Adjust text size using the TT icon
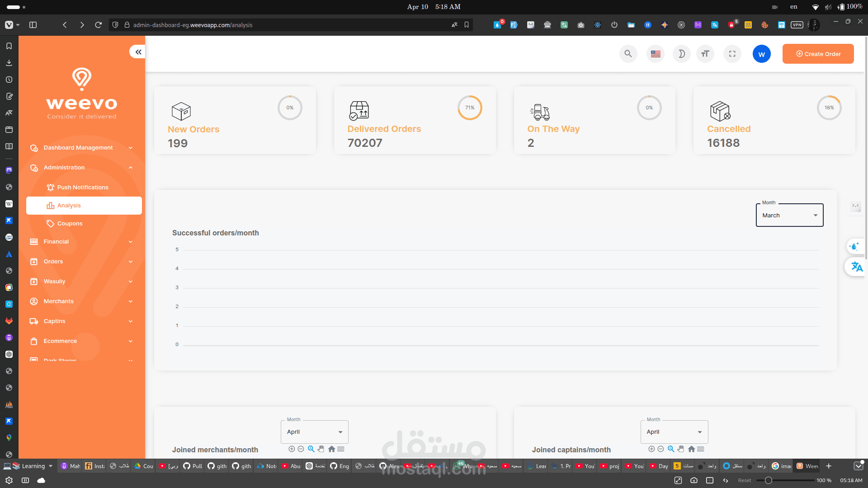Image resolution: width=868 pixels, height=488 pixels. 705,54
